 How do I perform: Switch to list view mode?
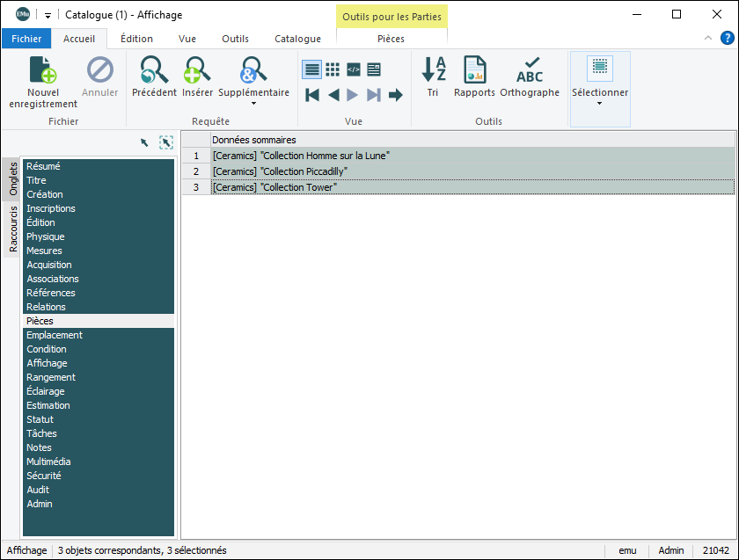(x=311, y=69)
